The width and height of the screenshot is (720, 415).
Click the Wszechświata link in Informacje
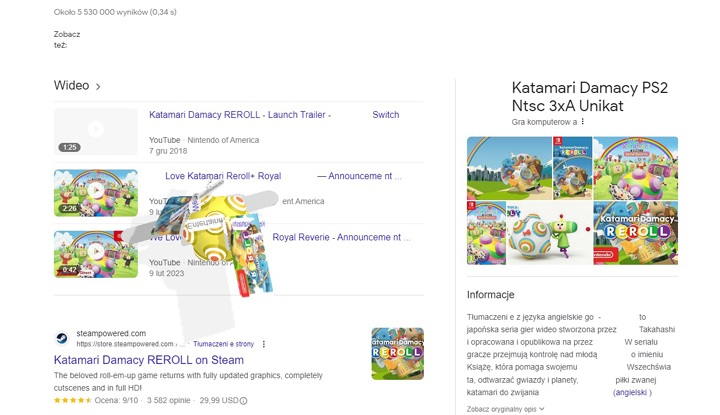[656, 367]
